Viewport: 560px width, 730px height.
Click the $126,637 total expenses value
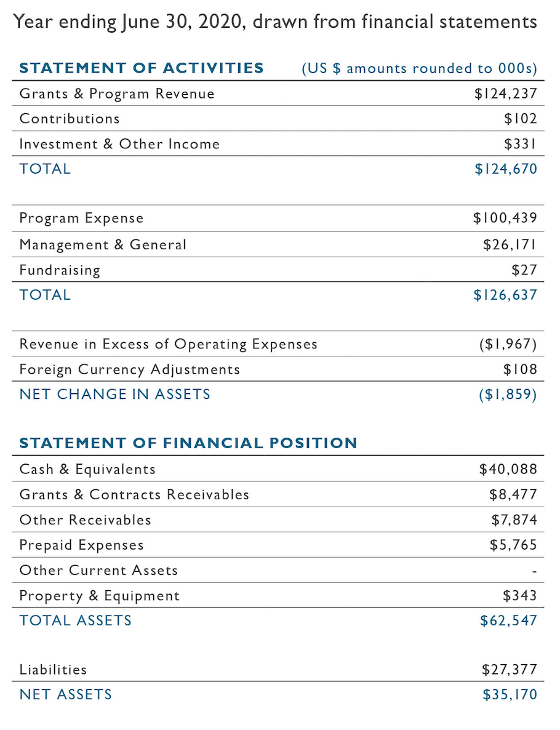pos(505,295)
